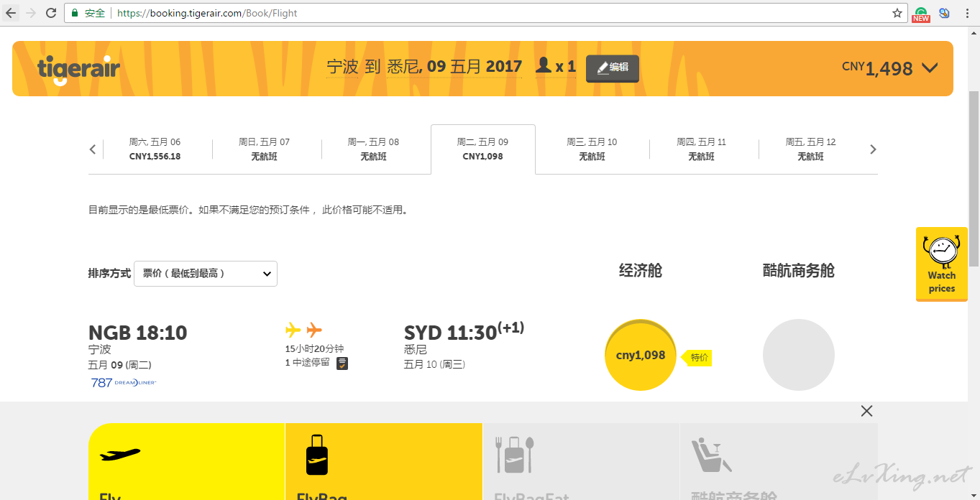Expand the CNY 1,498 price summary chevron
Screen dimensions: 980x500
(x=930, y=68)
